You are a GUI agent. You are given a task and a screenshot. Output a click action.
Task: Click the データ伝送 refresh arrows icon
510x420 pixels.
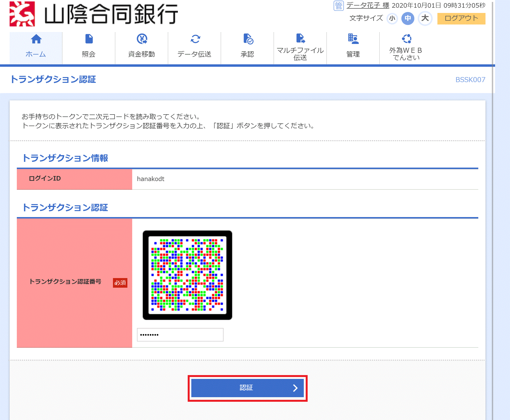click(195, 39)
